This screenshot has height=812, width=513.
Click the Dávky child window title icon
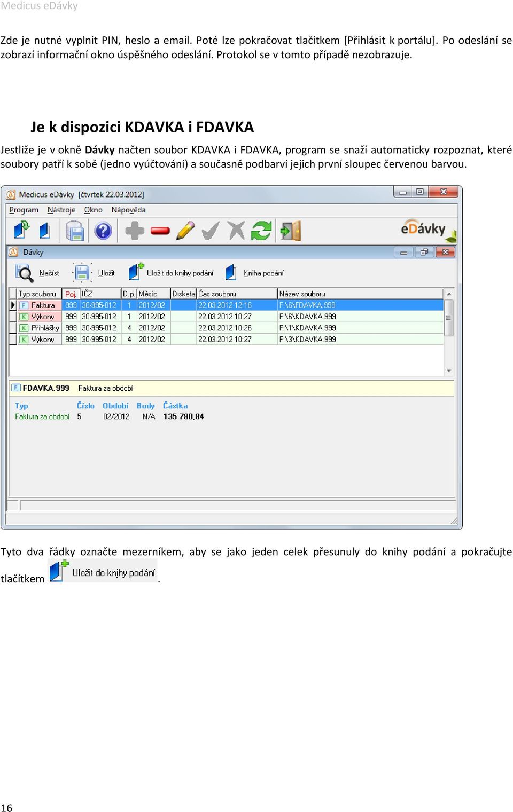[14, 252]
